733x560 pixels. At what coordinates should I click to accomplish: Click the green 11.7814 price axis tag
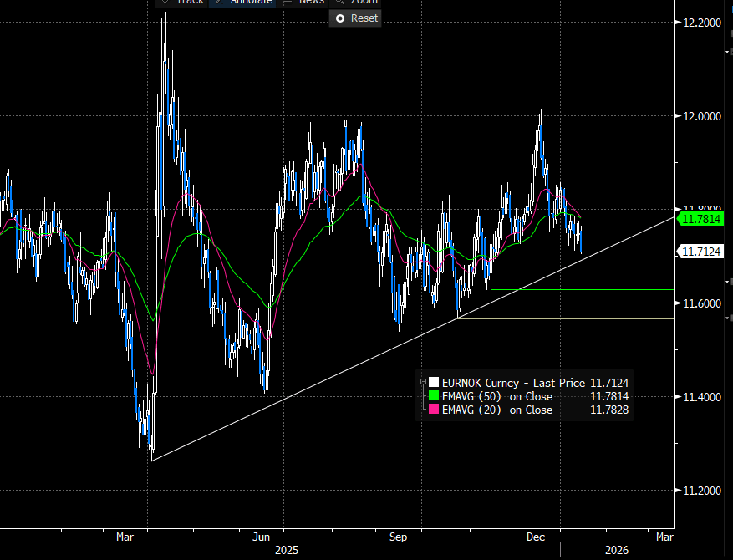tap(701, 219)
